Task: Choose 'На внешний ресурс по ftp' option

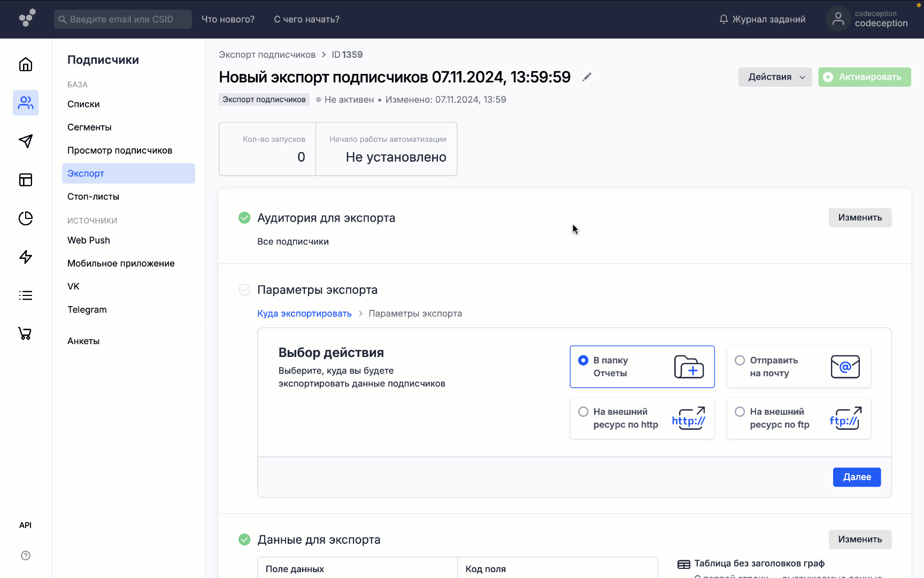Action: tap(740, 412)
